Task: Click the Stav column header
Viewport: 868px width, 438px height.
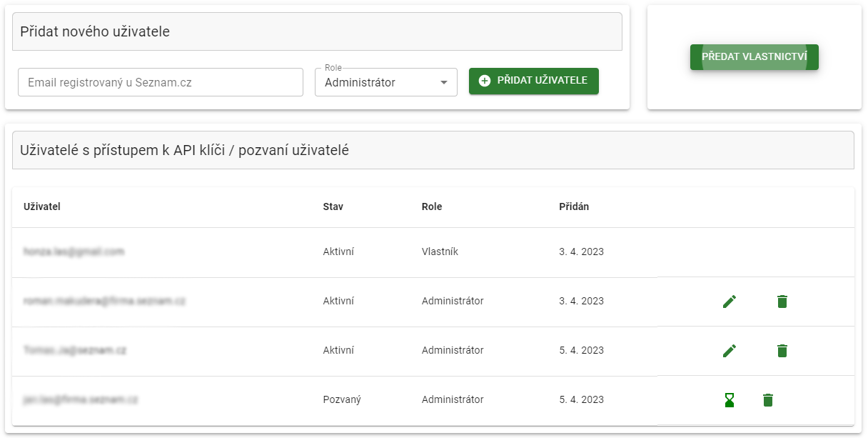Action: pyautogui.click(x=332, y=206)
